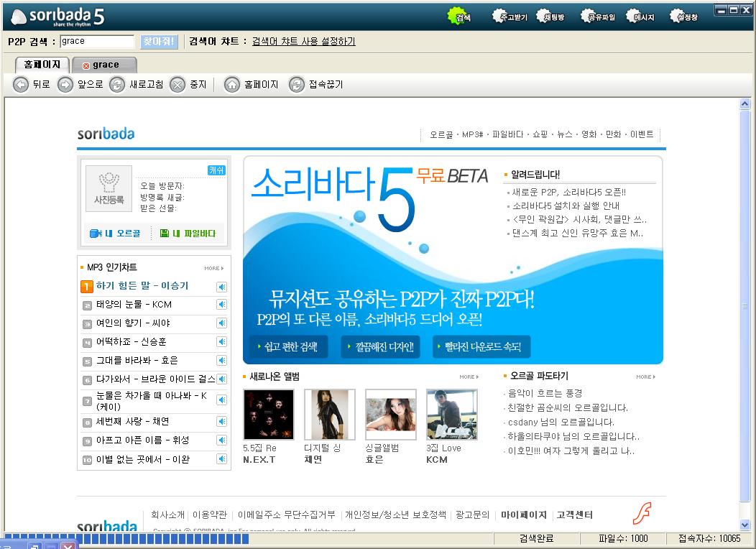Open 검색어 챠트 사용 설정하기 link

[304, 42]
